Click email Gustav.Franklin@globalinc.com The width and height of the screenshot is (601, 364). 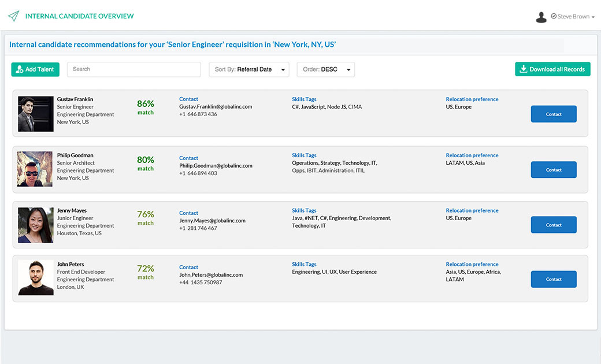(216, 106)
